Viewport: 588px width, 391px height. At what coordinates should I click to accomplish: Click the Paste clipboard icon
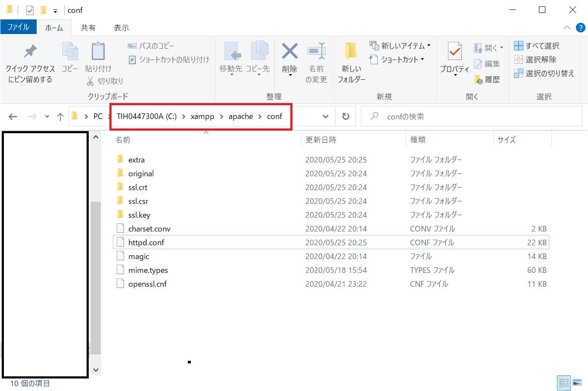(x=98, y=52)
